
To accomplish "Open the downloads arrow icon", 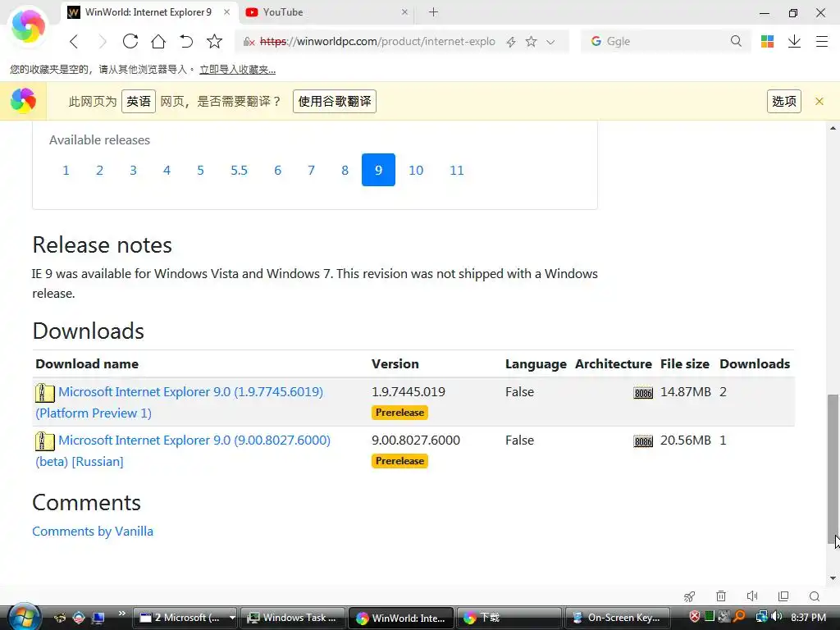I will 794,41.
